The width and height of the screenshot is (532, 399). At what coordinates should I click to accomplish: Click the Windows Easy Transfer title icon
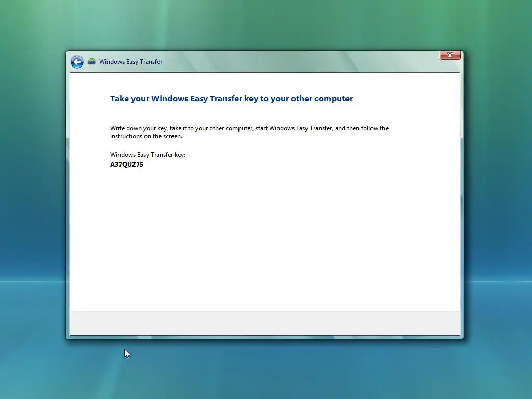click(x=91, y=62)
